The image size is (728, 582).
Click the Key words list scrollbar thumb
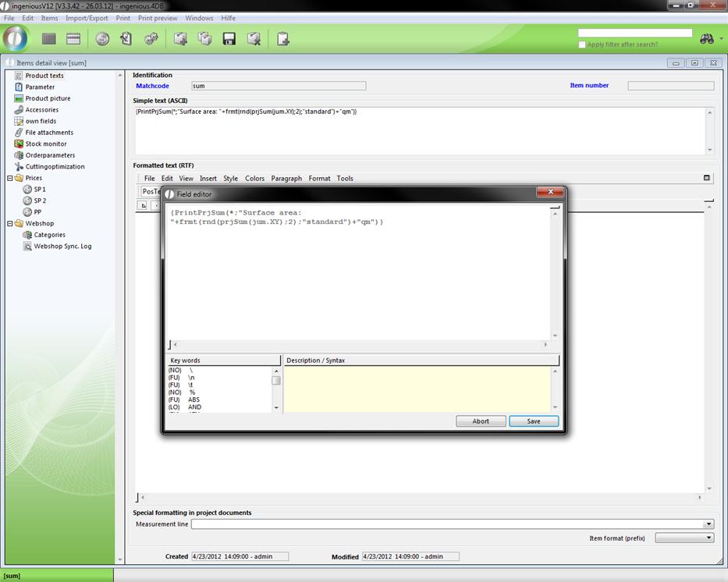[276, 381]
